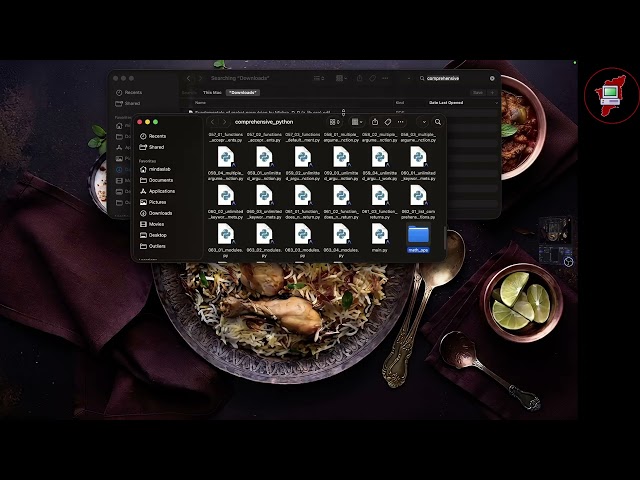This screenshot has width=640, height=480.
Task: Add search criteria with plus button
Action: [492, 93]
